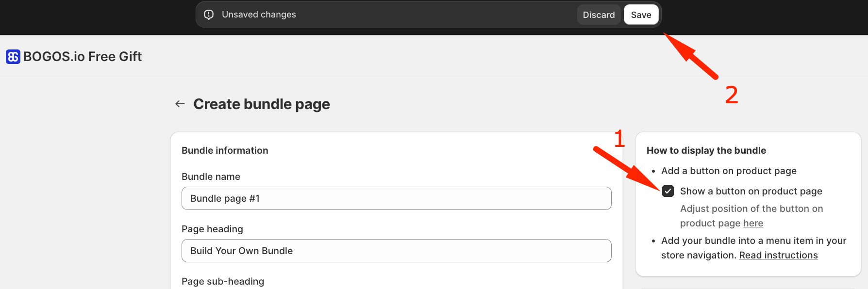This screenshot has height=289, width=868.
Task: Open the 'Read instructions' link
Action: [x=778, y=255]
